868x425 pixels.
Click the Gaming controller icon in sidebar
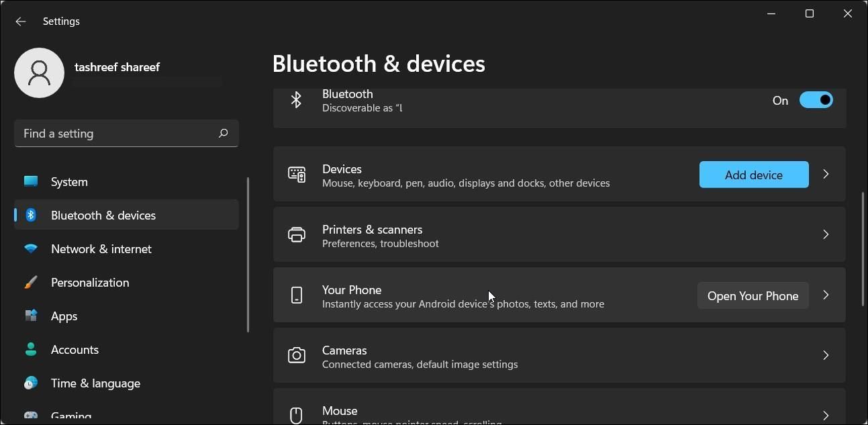[x=31, y=415]
